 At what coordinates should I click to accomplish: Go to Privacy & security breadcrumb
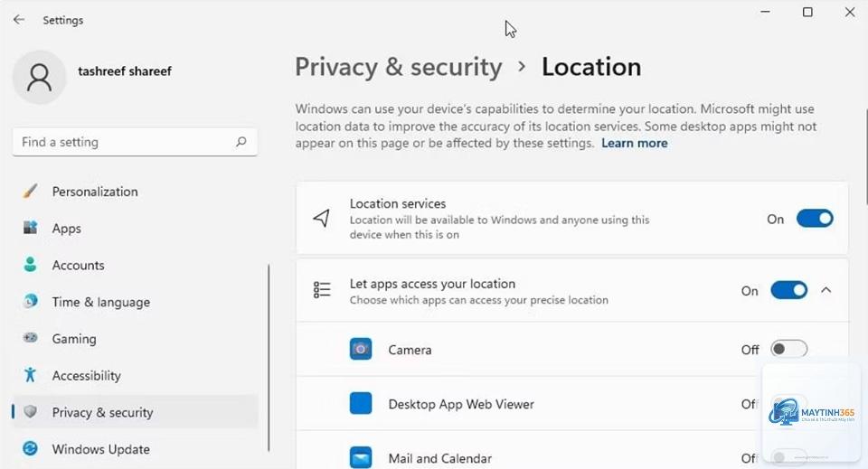(398, 68)
